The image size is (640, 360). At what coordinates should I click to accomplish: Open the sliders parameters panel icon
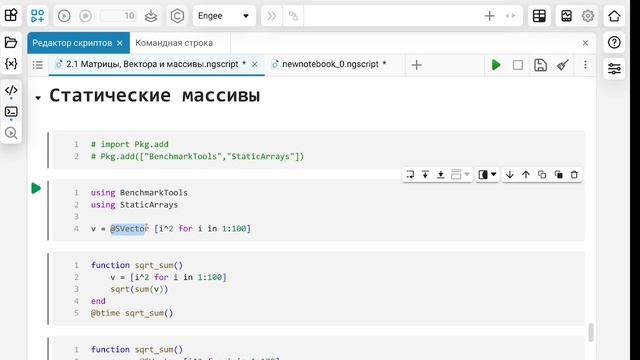click(614, 68)
